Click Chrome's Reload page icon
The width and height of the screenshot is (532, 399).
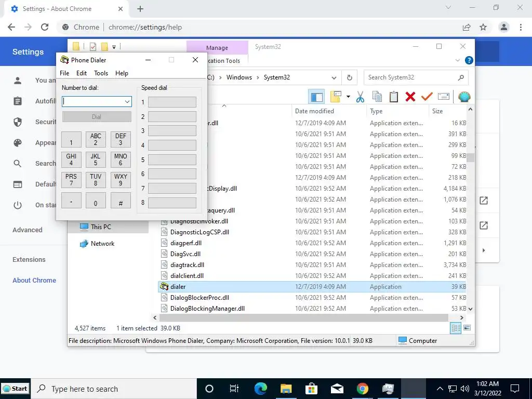click(x=45, y=27)
